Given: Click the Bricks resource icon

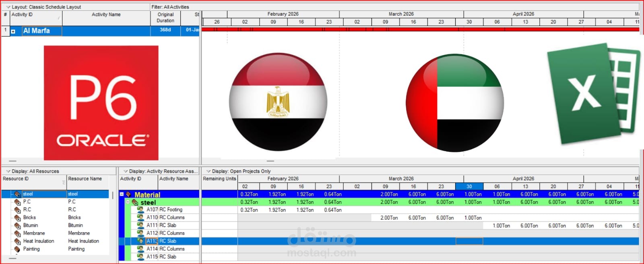Looking at the screenshot, I should [x=17, y=218].
